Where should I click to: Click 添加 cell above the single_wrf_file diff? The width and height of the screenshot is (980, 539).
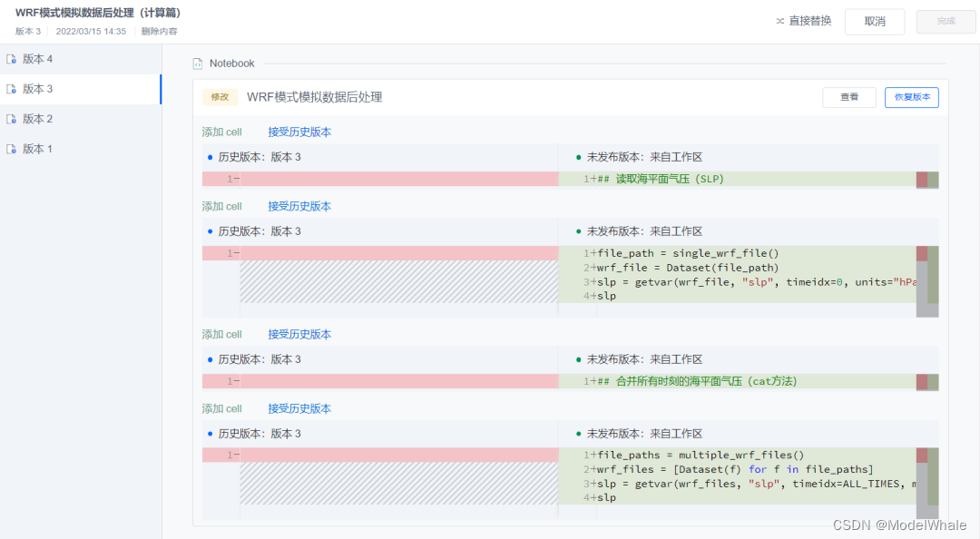point(222,206)
